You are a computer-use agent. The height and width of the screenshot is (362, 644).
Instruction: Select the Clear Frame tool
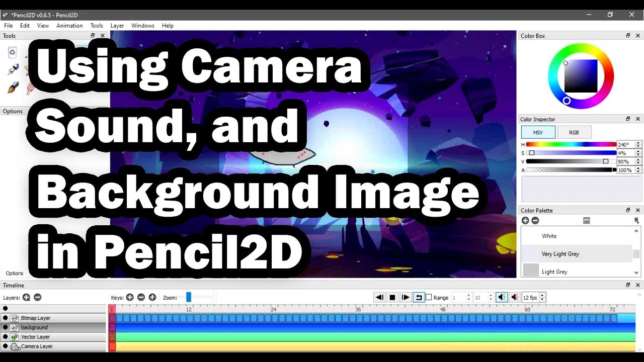coord(13,52)
